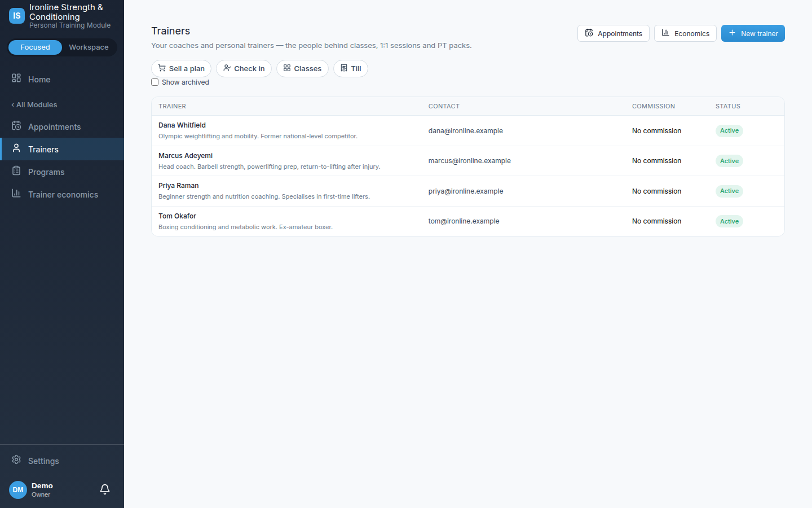Screen dimensions: 812x508
Task: Click the Commission column header
Action: pyautogui.click(x=654, y=106)
